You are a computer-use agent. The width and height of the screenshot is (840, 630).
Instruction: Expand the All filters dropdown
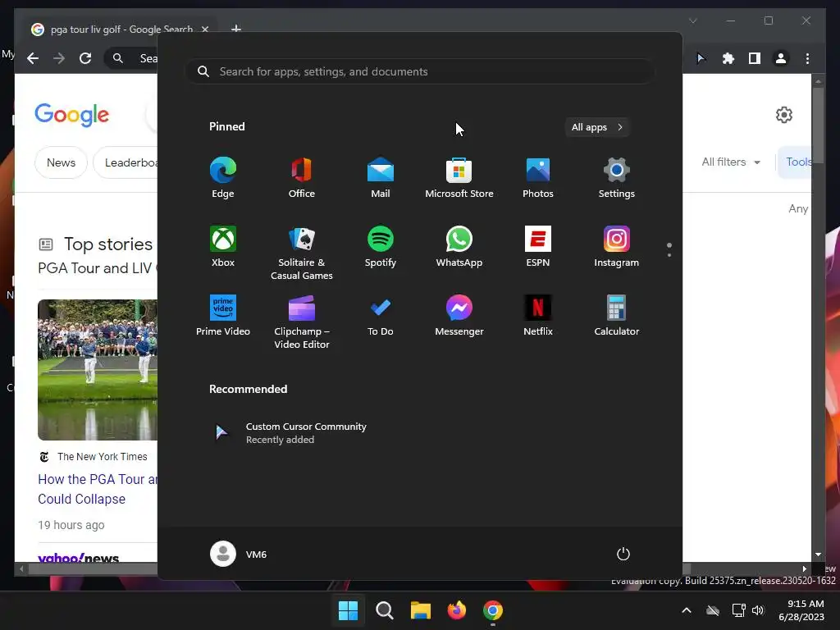pos(731,162)
